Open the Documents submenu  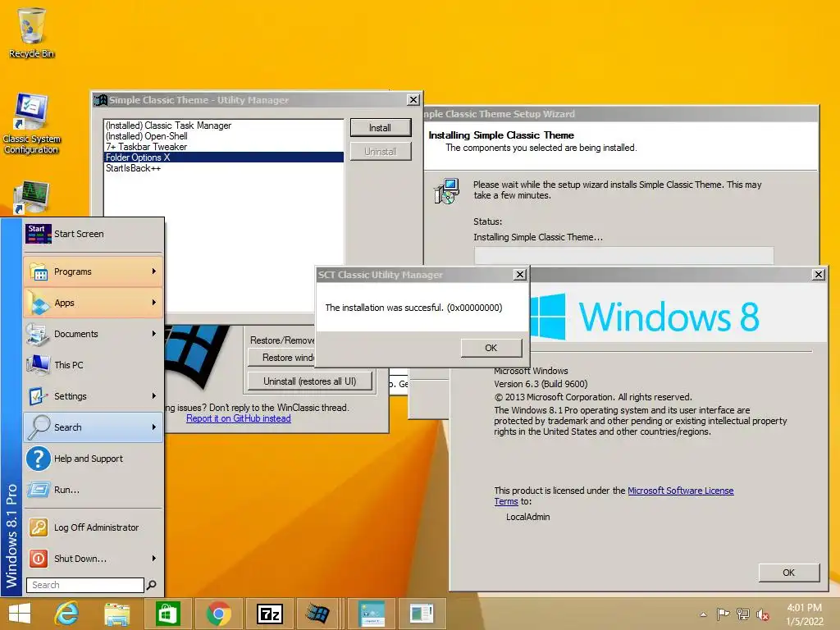tap(93, 334)
